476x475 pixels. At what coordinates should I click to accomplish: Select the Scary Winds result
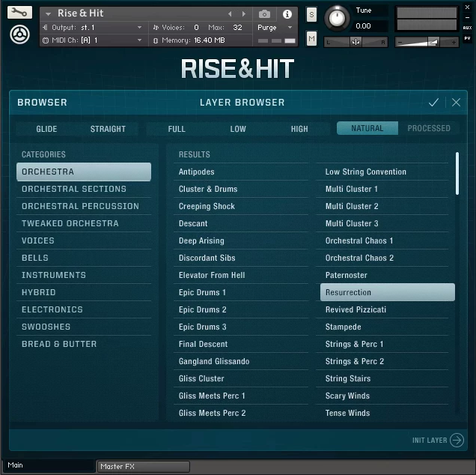[382, 396]
